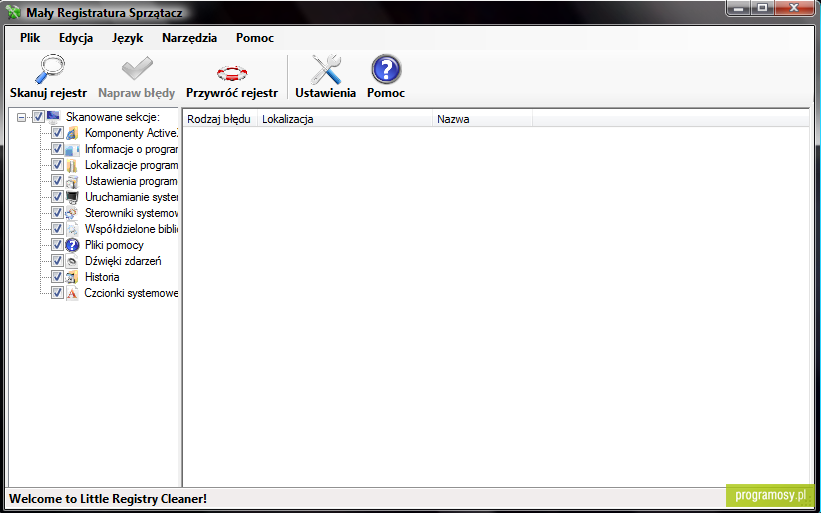Viewport: 821px width, 513px height.
Task: Uncheck the Komponenty ActiveX checkbox
Action: pos(57,133)
